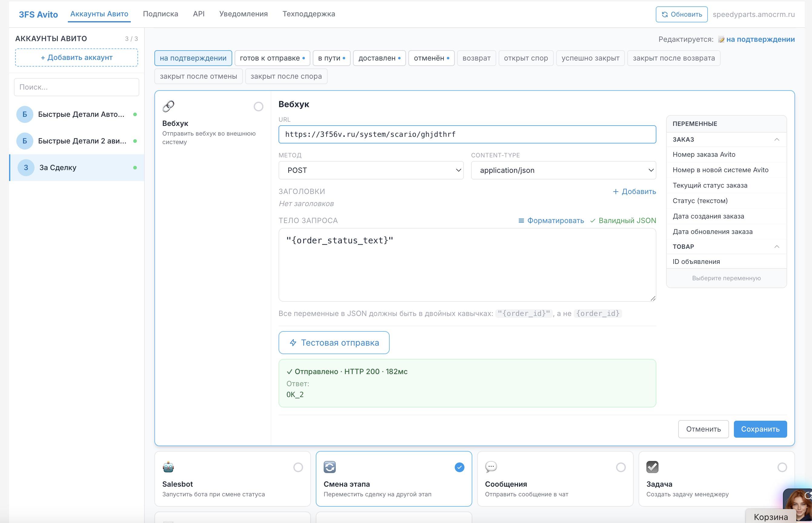Open the Аккаунты Авито tab
Viewport: 812px width, 523px height.
point(99,14)
